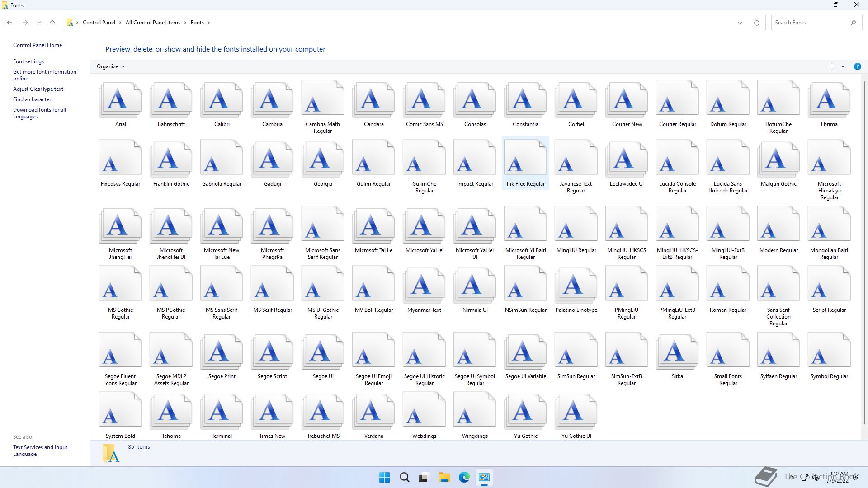Select the Trebuchet MS font
The width and height of the screenshot is (868, 488).
coord(323,416)
